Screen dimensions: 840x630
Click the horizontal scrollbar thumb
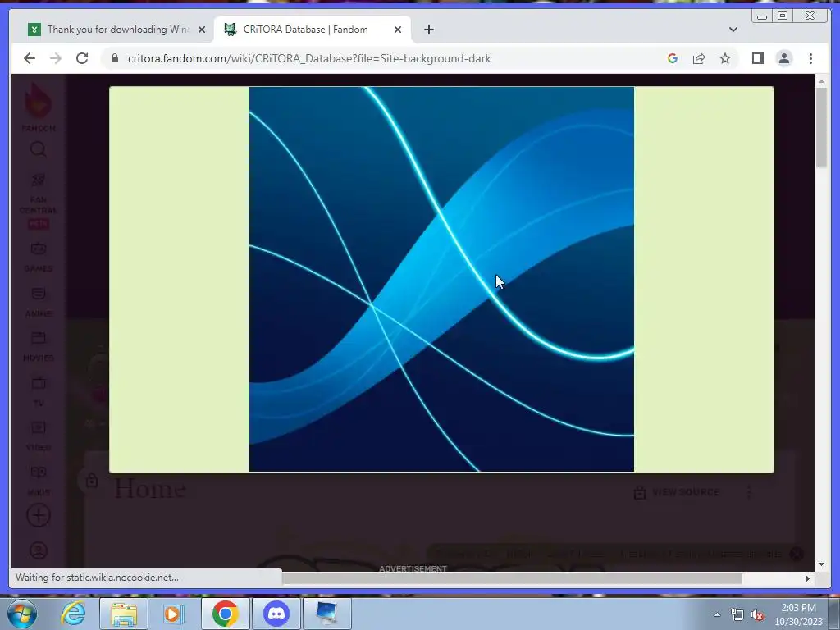(x=512, y=578)
